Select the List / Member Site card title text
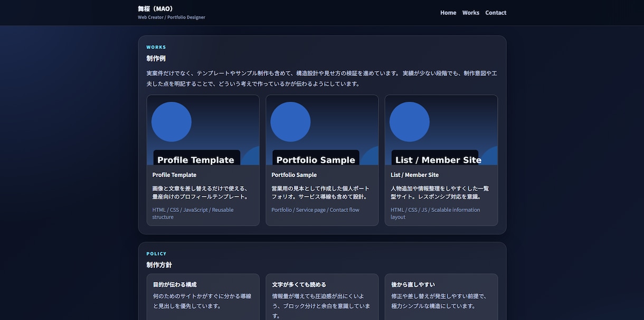Screen dimensions: 644x320 tap(414, 175)
